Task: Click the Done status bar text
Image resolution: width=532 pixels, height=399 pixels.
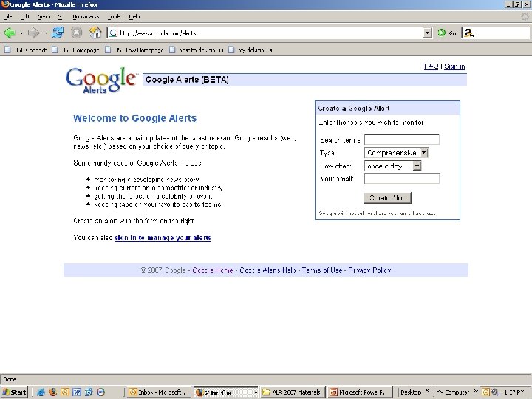Action: (10, 379)
